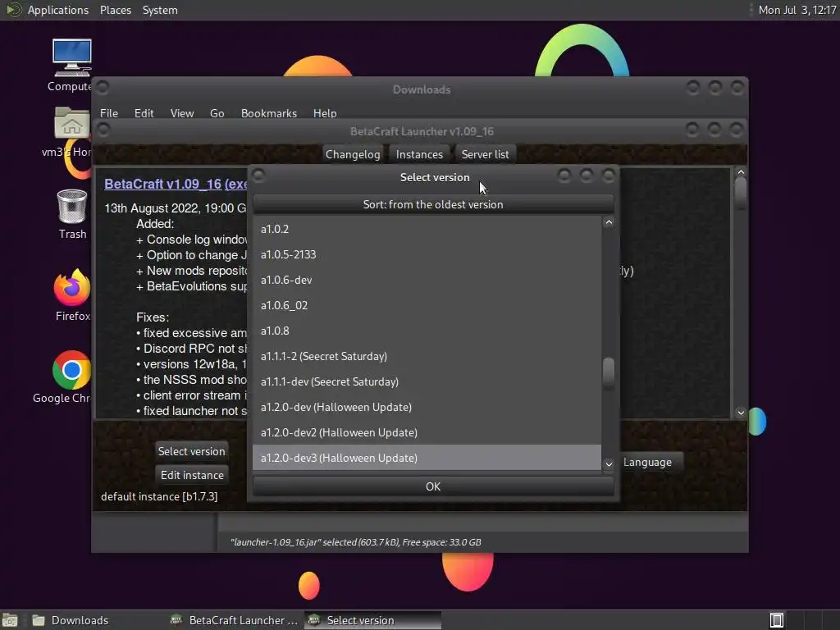Screen dimensions: 840x630
Task: Click the workspace switcher icon in bottom panel
Action: coord(777,620)
